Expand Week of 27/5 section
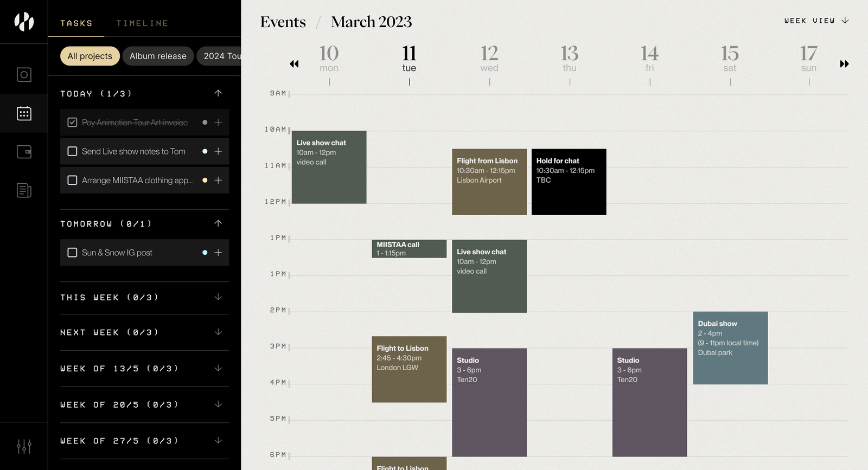 (218, 440)
